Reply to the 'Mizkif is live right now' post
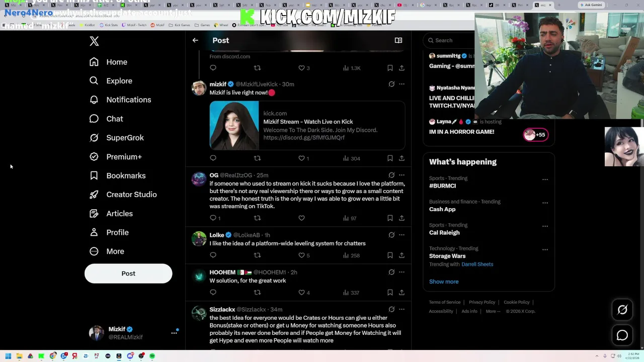644x362 pixels. coord(213,158)
